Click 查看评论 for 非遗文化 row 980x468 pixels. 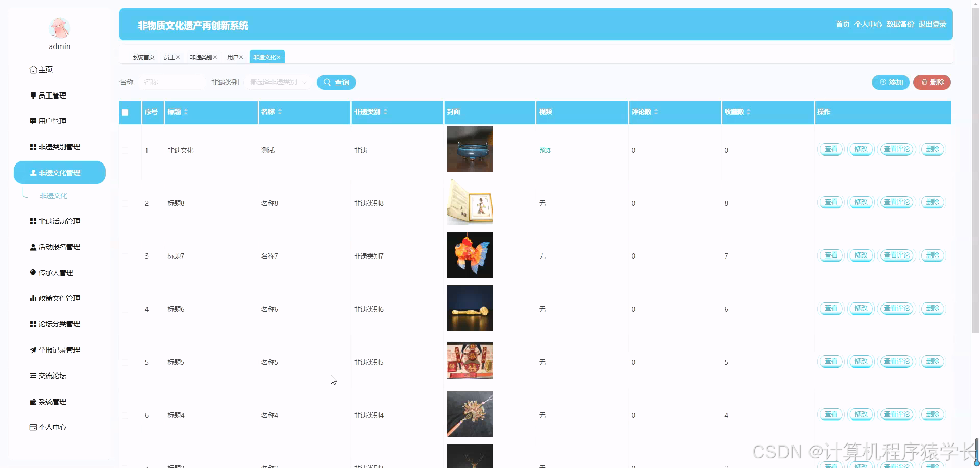coord(897,149)
